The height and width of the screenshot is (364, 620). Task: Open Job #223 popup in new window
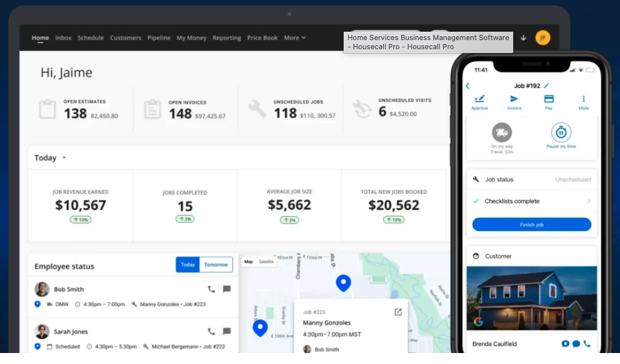(398, 312)
